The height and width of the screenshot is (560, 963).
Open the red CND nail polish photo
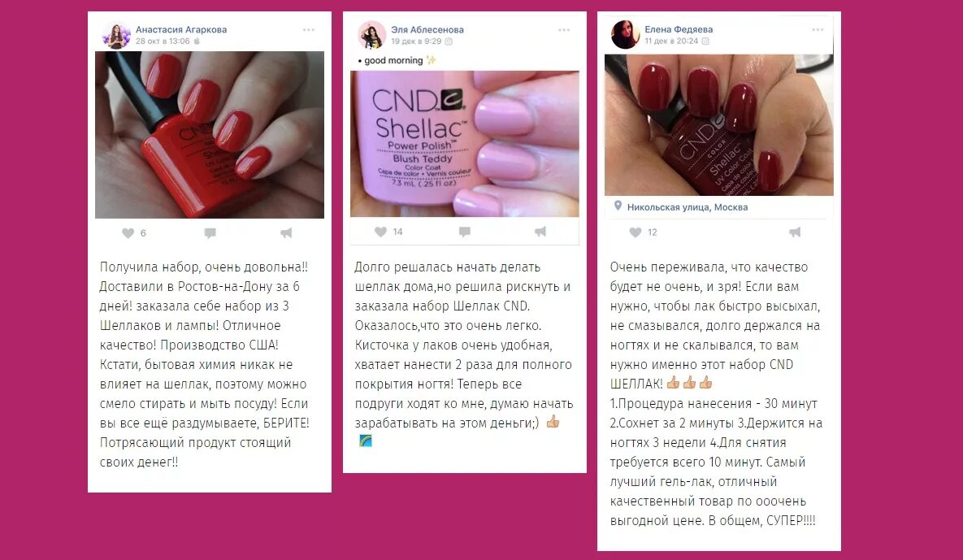click(x=210, y=134)
